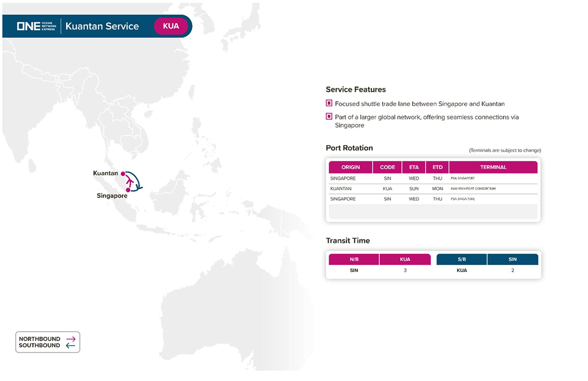The image size is (588, 381).
Task: Select the KUANTAN row in Port Rotation
Action: click(341, 189)
